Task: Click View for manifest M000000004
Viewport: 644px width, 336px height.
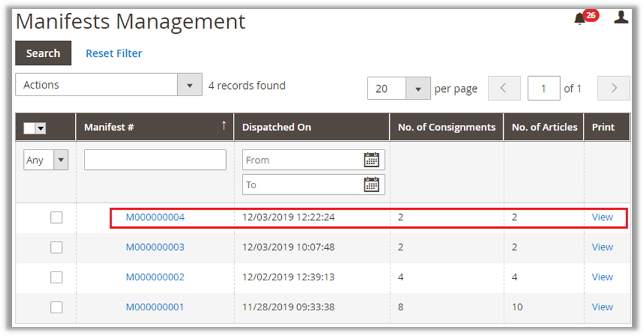Action: (x=602, y=217)
